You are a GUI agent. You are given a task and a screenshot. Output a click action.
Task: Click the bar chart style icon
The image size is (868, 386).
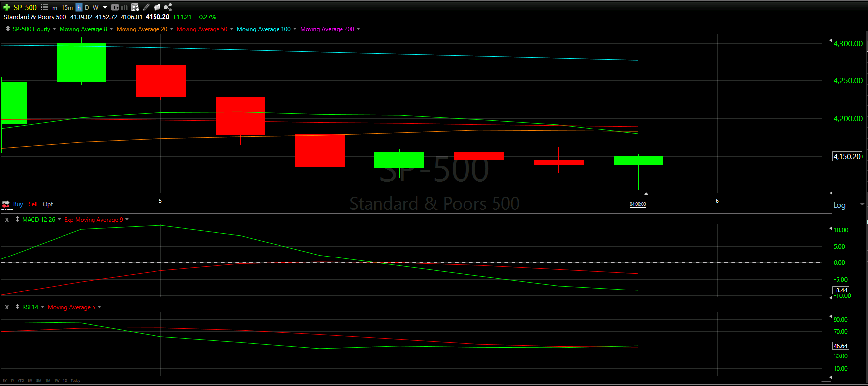124,7
